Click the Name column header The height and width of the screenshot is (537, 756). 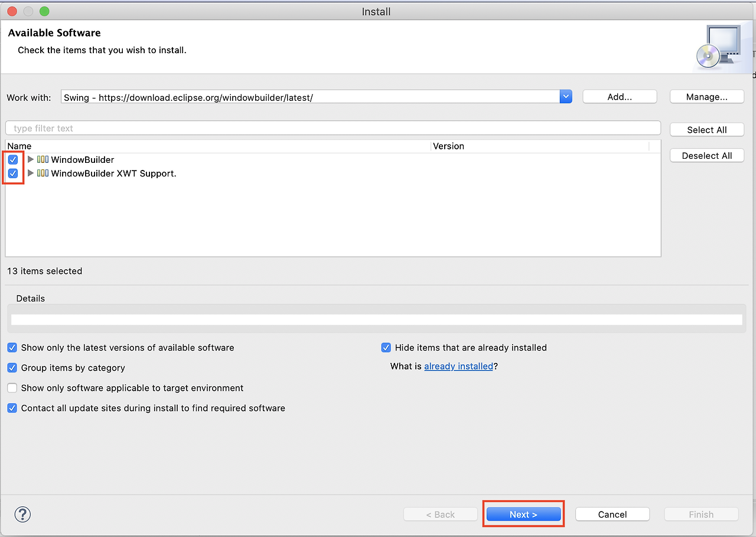(218, 146)
